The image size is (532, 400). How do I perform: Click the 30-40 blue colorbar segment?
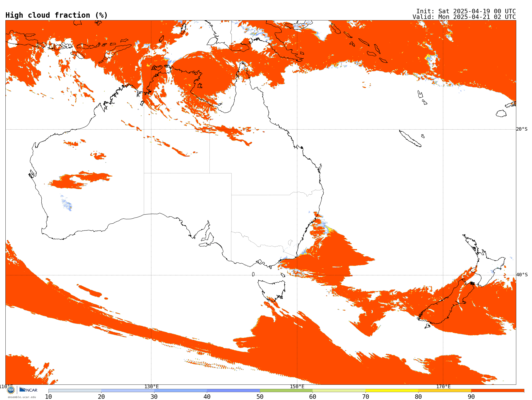point(181,390)
